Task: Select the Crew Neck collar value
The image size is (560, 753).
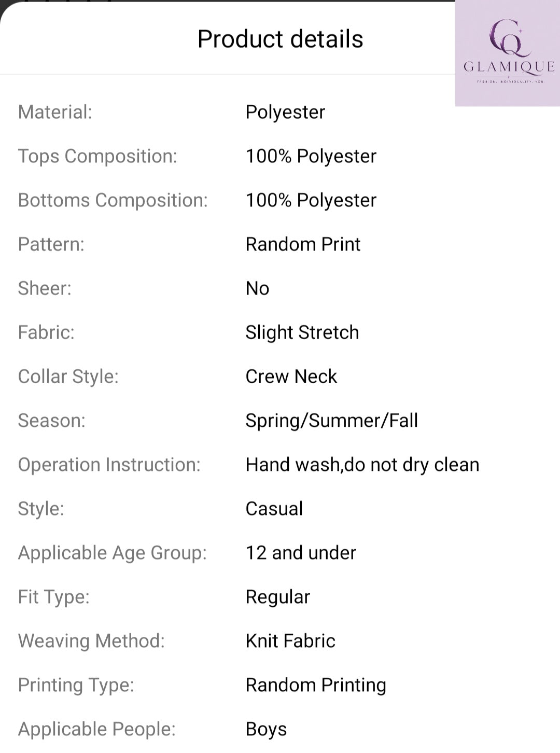Action: [x=291, y=376]
